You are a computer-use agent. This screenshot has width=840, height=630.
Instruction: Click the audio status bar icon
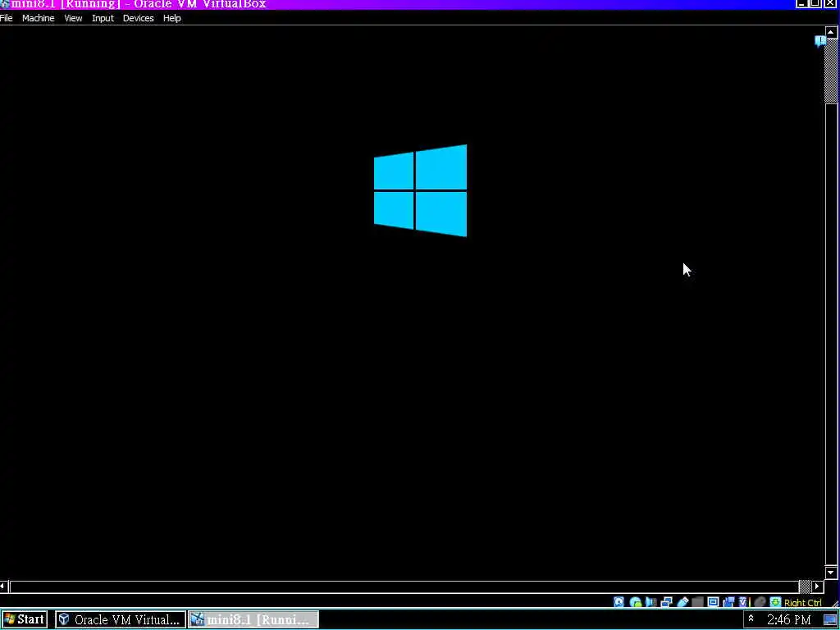651,602
